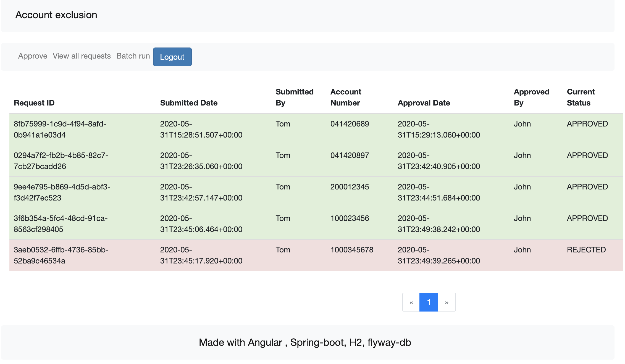Open the Approve nav link
This screenshot has width=625, height=364.
tap(33, 56)
